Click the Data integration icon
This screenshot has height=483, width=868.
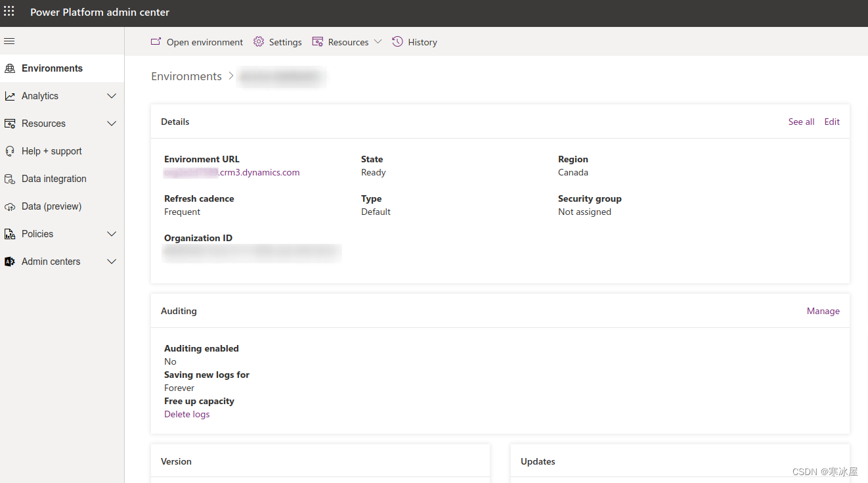pyautogui.click(x=10, y=179)
